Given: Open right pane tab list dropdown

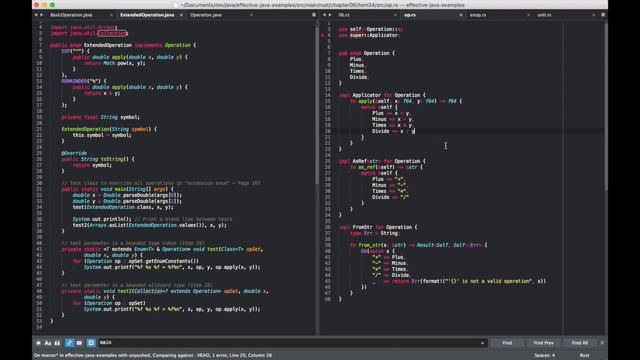Looking at the screenshot, I should [x=603, y=15].
